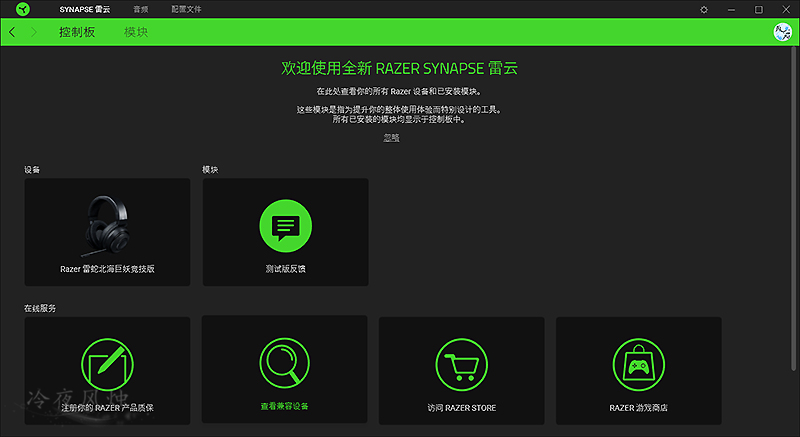Viewport: 800px width, 437px height.
Task: Open 查看兼容设备 link text
Action: pos(285,406)
